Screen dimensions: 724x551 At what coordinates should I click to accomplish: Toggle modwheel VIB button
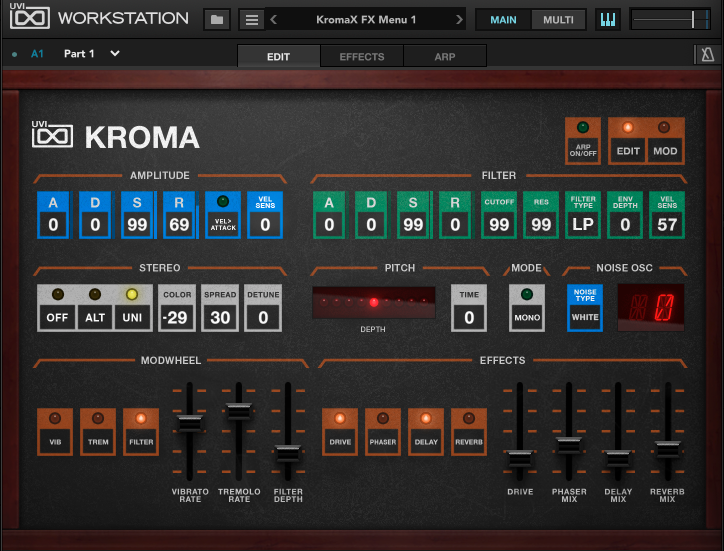(55, 432)
